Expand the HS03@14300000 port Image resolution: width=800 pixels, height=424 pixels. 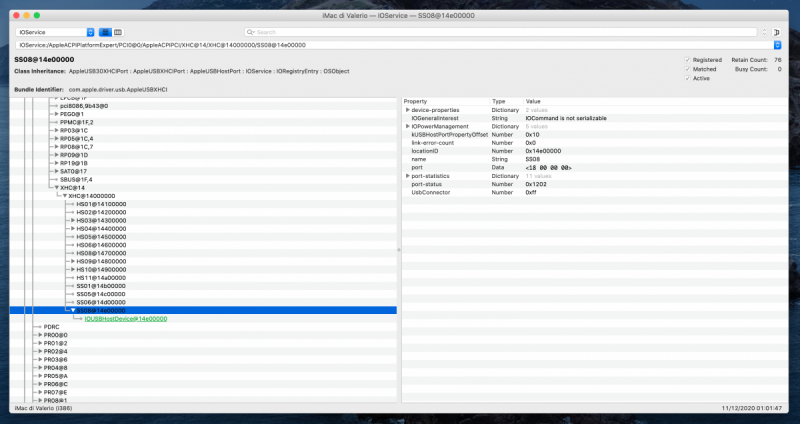(73, 220)
